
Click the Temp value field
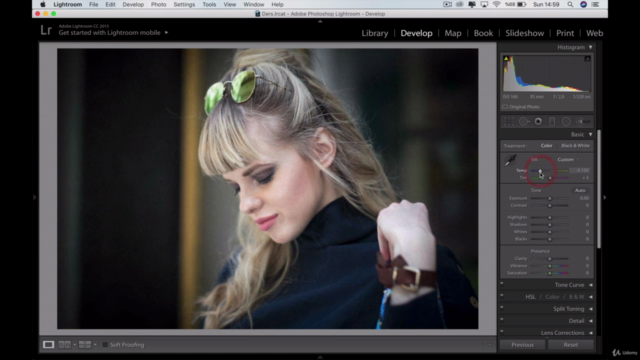point(580,170)
